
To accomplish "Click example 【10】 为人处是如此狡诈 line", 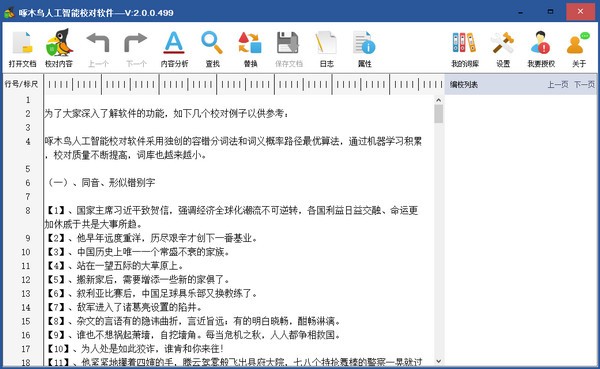I will [134, 349].
